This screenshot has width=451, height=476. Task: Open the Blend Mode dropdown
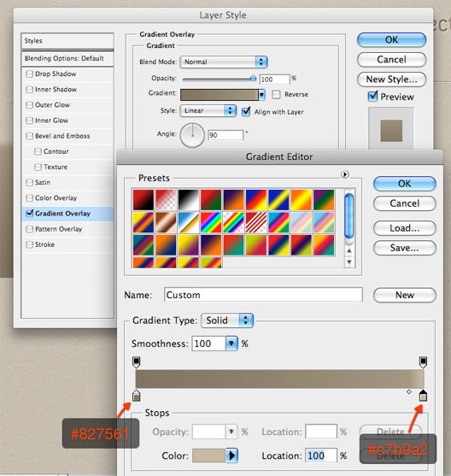224,62
